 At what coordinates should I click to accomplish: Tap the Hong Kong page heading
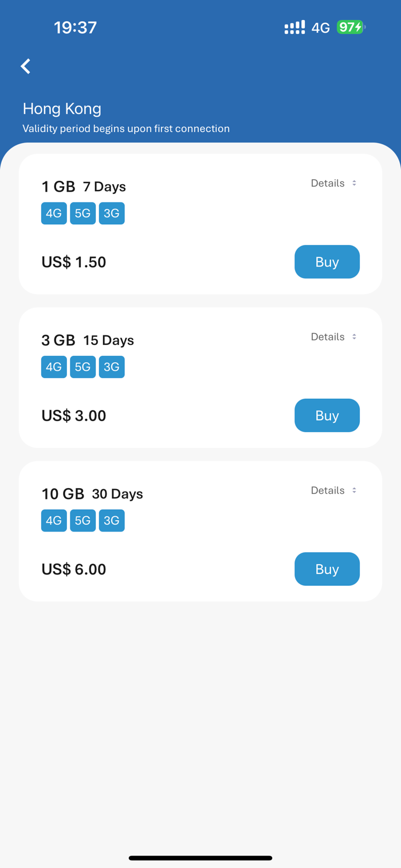(62, 109)
